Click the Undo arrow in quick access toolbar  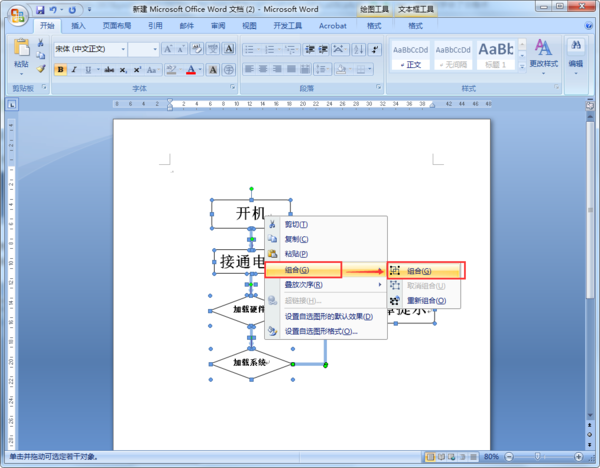tap(53, 10)
